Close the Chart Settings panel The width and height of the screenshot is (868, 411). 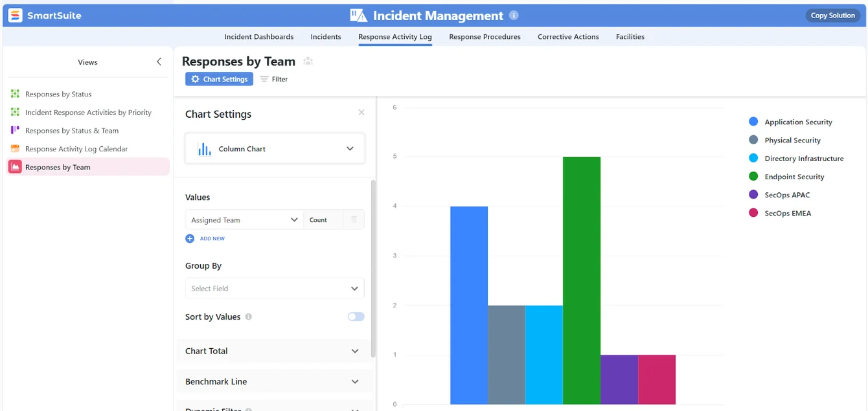(361, 113)
